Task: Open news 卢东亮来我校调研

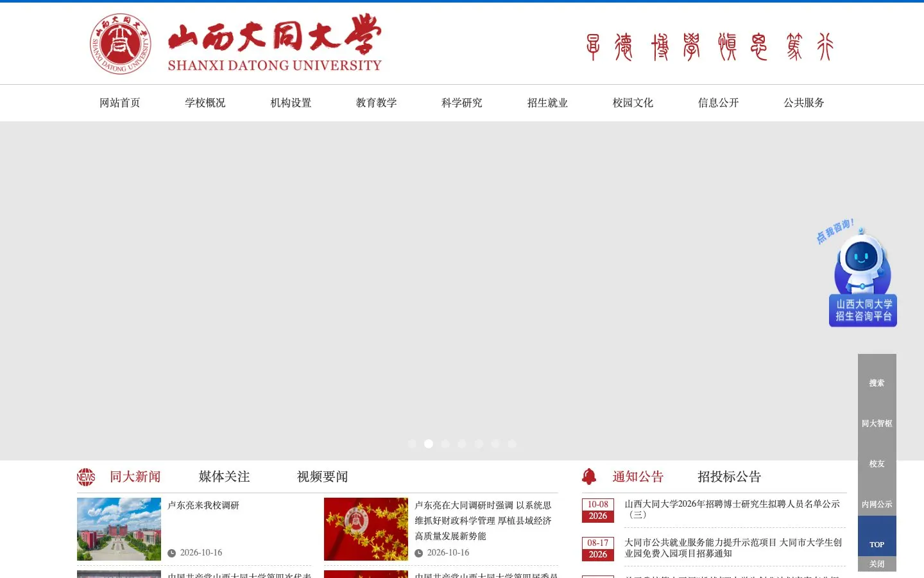Action: 203,505
